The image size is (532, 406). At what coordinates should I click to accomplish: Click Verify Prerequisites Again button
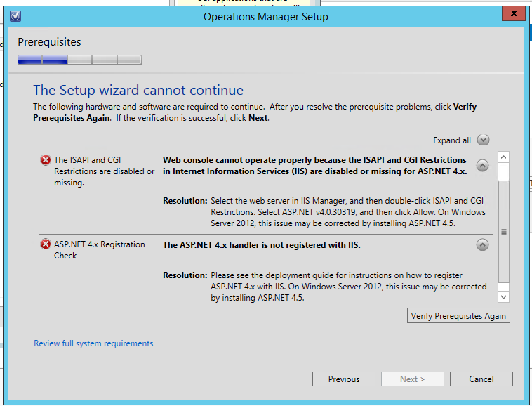pyautogui.click(x=458, y=315)
